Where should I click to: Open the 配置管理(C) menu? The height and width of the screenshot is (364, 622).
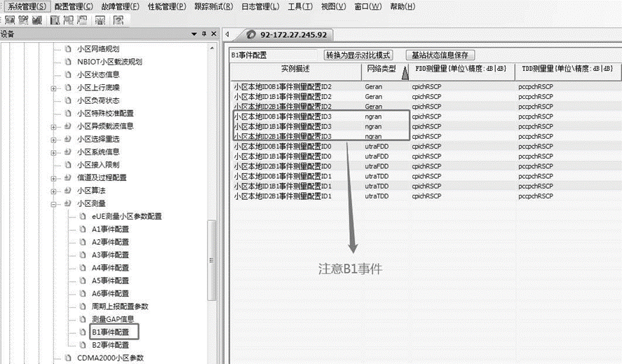pos(74,6)
